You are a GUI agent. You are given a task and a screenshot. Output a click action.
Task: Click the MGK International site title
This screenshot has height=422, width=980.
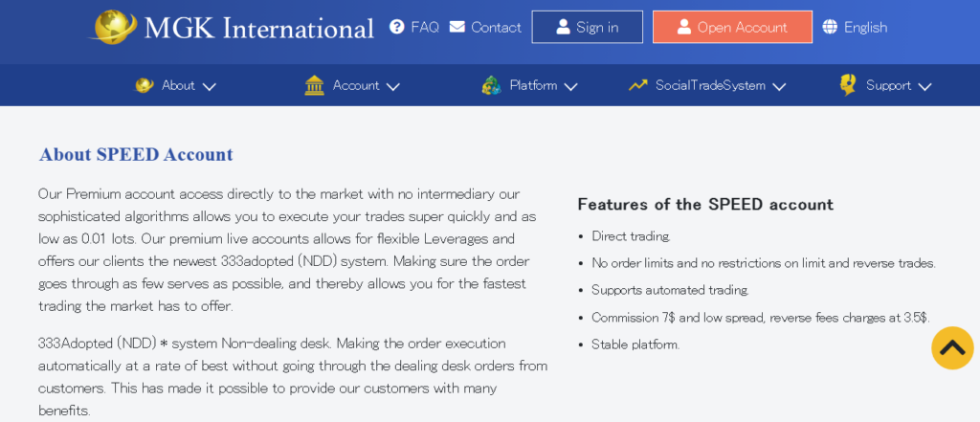(x=258, y=28)
